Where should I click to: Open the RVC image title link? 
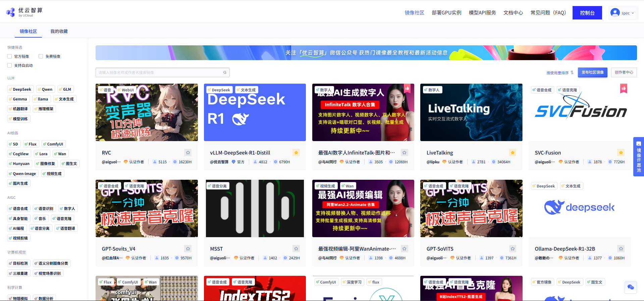pos(106,153)
